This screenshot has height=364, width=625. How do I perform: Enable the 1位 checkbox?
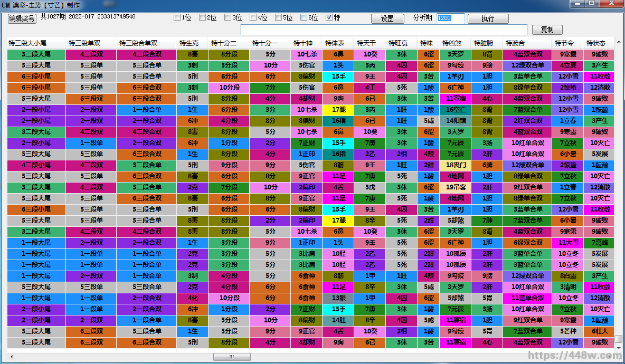177,17
